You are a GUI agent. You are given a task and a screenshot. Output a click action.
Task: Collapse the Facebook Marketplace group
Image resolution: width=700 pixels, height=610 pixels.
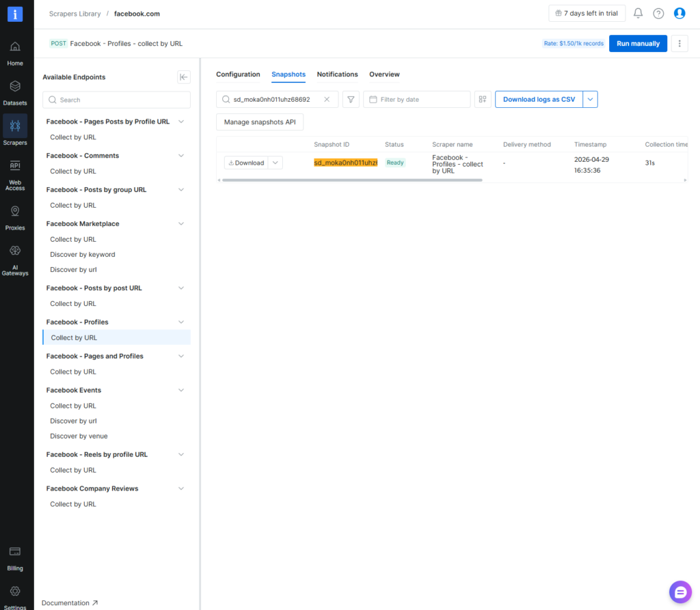tap(181, 223)
